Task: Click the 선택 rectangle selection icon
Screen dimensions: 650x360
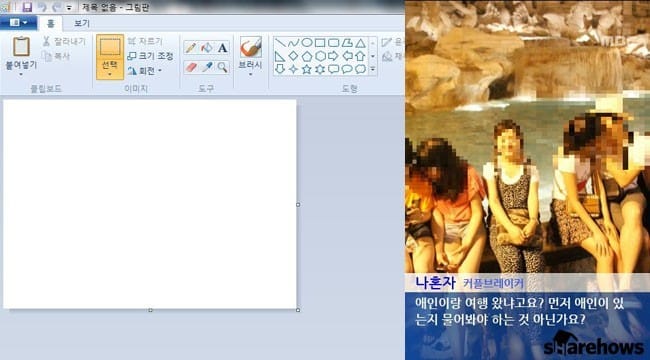Action: click(x=110, y=47)
